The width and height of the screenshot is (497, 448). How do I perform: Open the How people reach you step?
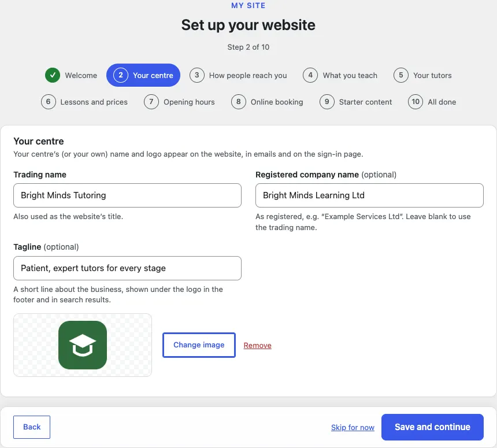coord(238,75)
